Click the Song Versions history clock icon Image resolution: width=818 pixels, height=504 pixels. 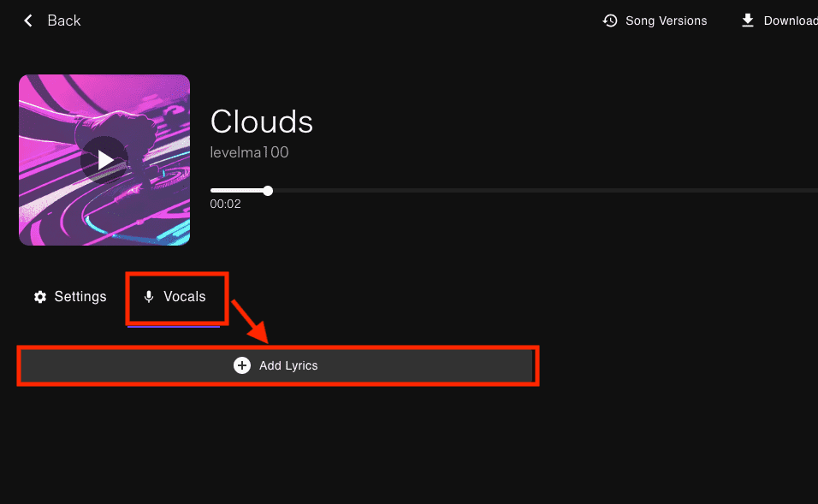point(610,21)
